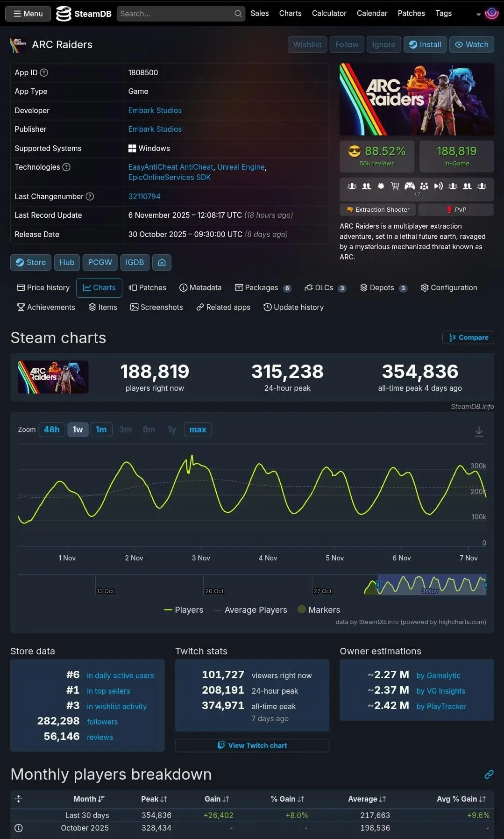
Task: Expand the dropdown arrow beside Tags
Action: (x=478, y=14)
